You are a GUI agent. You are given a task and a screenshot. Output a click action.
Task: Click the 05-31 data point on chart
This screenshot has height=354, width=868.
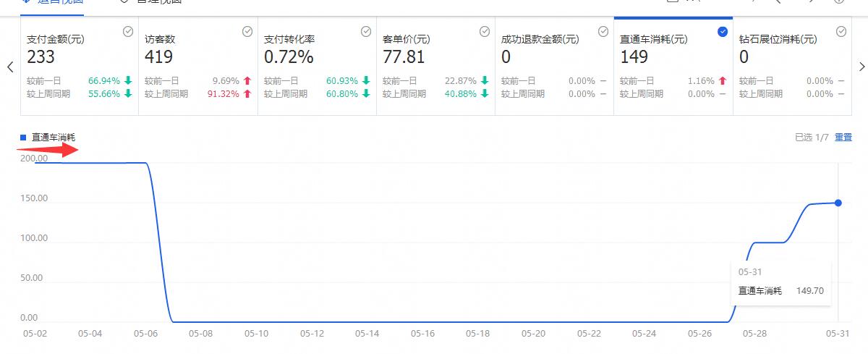838,203
